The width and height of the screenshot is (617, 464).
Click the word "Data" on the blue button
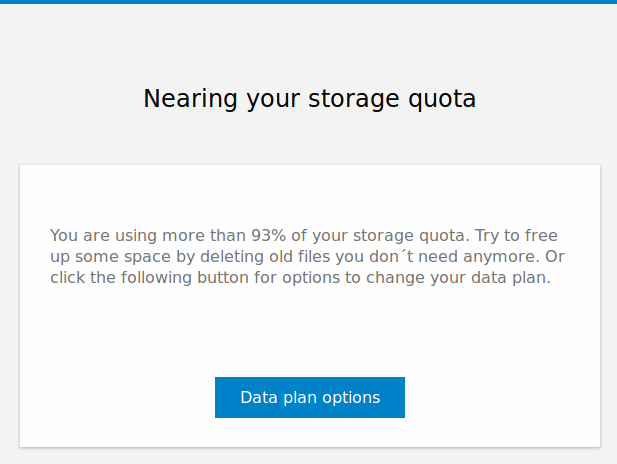tap(258, 397)
